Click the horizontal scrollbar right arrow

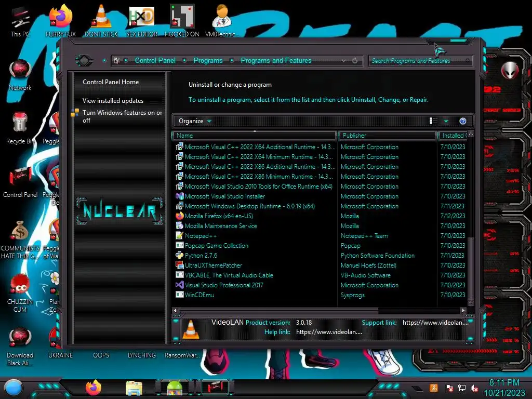463,310
